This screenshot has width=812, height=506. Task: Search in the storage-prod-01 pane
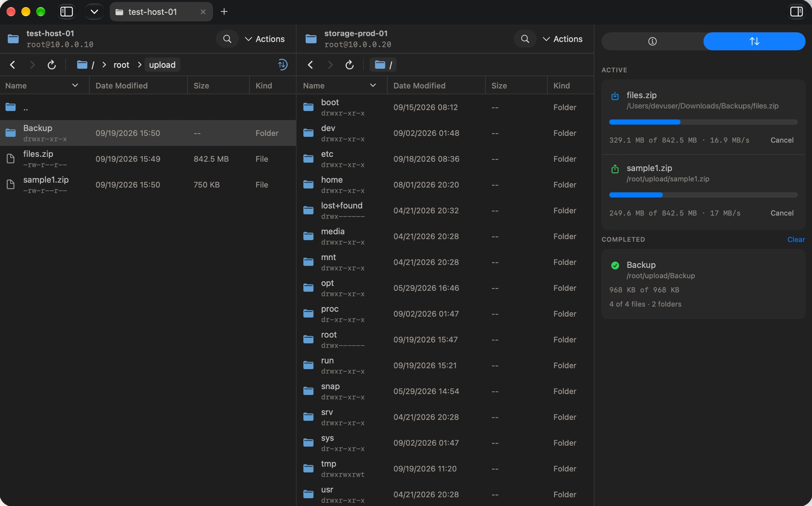point(525,39)
